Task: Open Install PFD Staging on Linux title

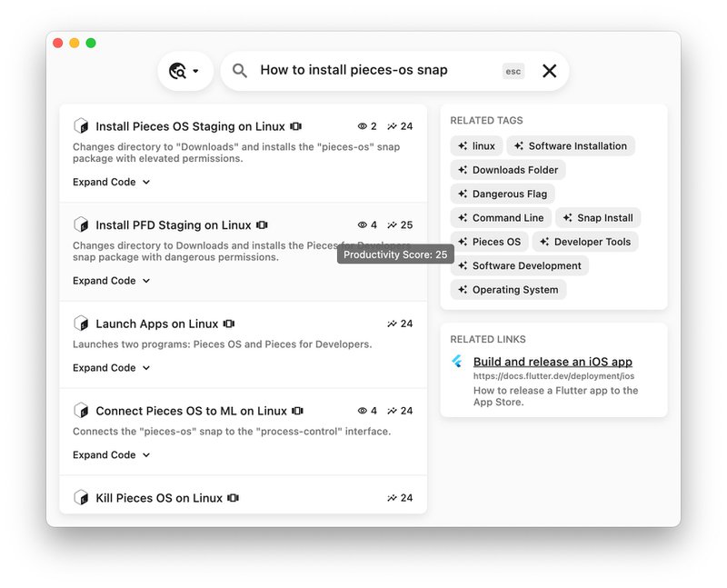Action: [x=173, y=225]
